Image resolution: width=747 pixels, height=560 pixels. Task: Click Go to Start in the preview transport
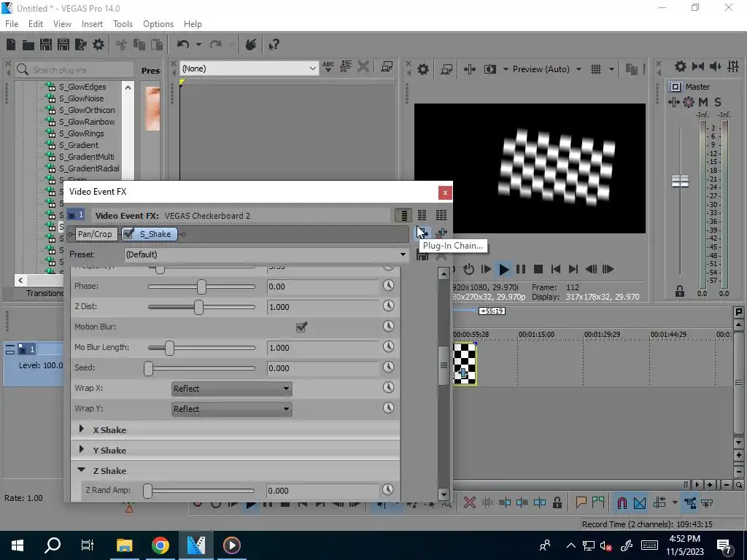point(555,270)
